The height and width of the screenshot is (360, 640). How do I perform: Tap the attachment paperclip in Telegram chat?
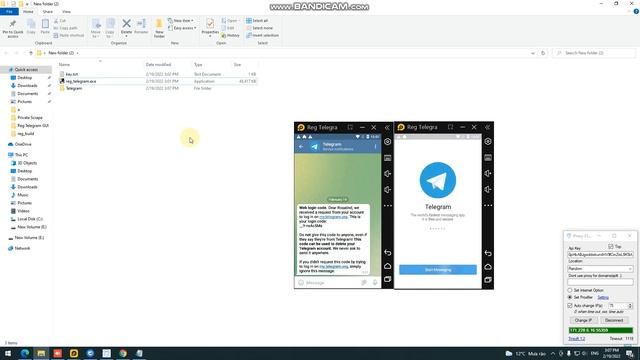coord(364,282)
